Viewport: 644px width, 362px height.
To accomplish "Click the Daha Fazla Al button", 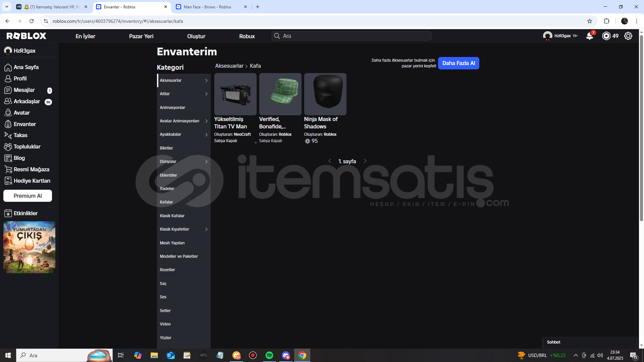I will click(459, 63).
